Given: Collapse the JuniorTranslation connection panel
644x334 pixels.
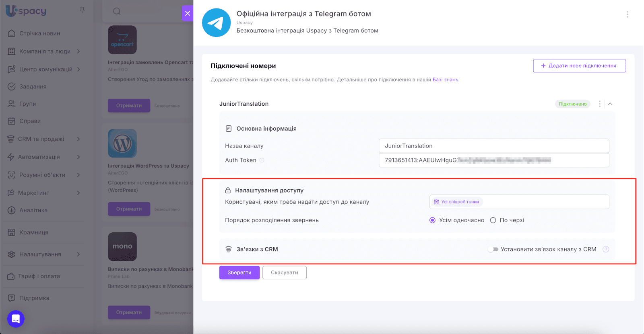Looking at the screenshot, I should point(611,104).
